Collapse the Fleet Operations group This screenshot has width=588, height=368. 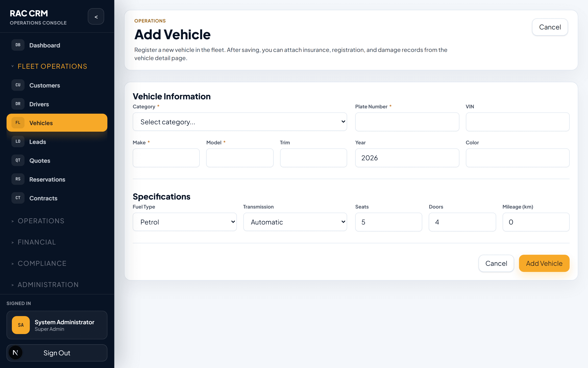click(49, 66)
